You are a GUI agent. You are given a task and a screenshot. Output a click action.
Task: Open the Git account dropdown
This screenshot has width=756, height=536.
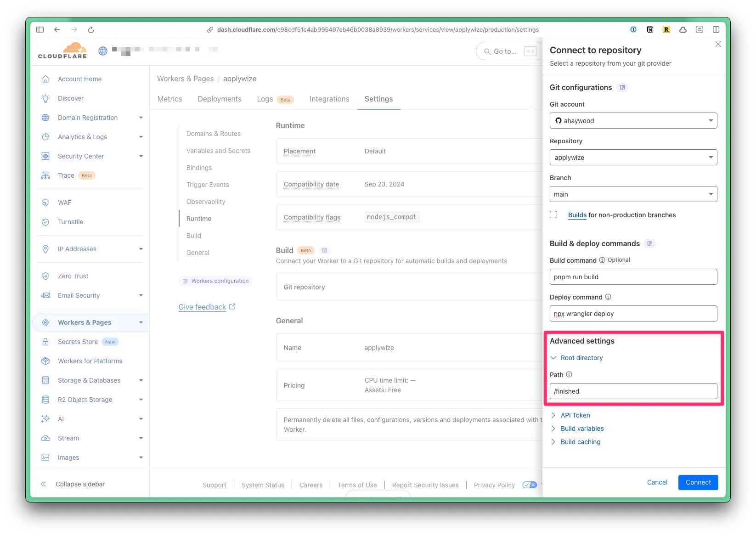pyautogui.click(x=633, y=121)
